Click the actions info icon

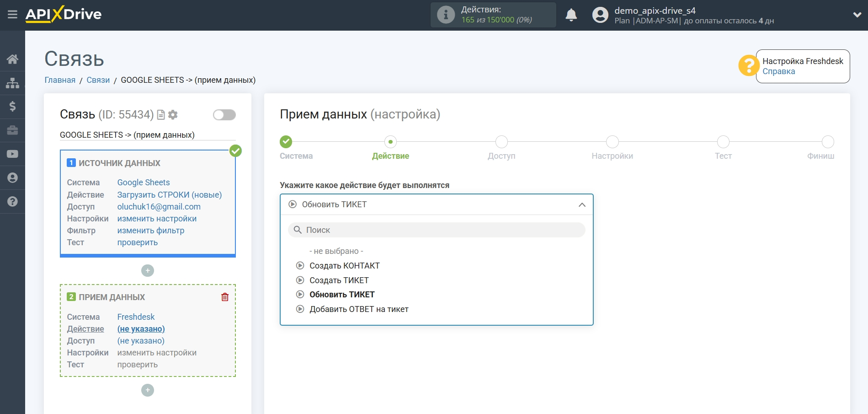[446, 15]
